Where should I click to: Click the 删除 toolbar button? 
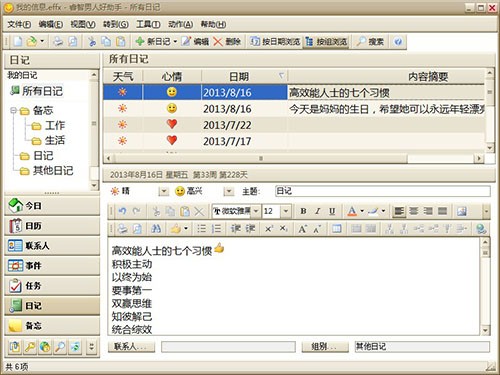227,41
